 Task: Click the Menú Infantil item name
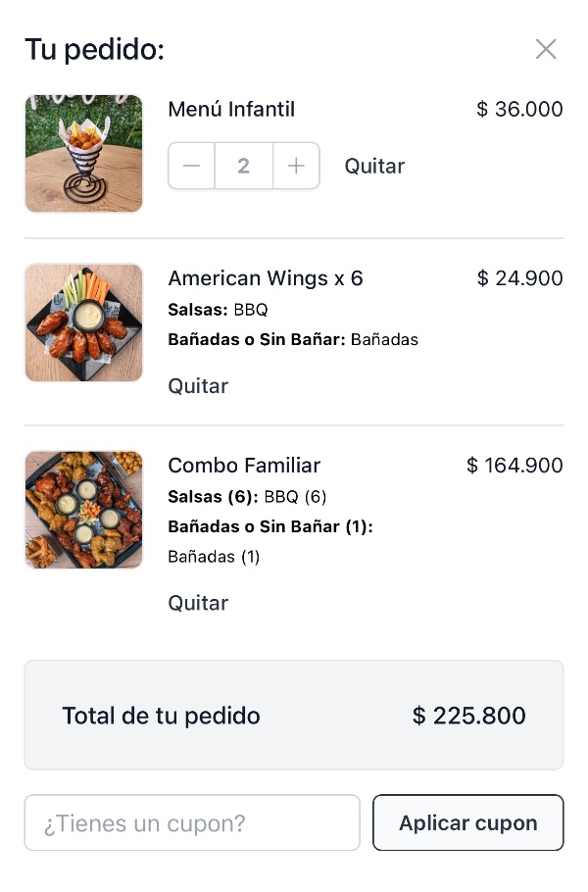click(231, 109)
